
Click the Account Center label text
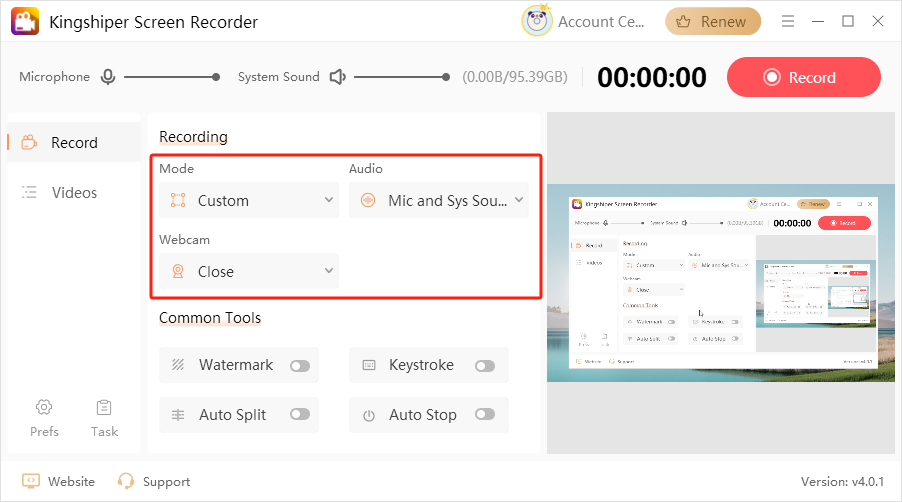point(601,22)
